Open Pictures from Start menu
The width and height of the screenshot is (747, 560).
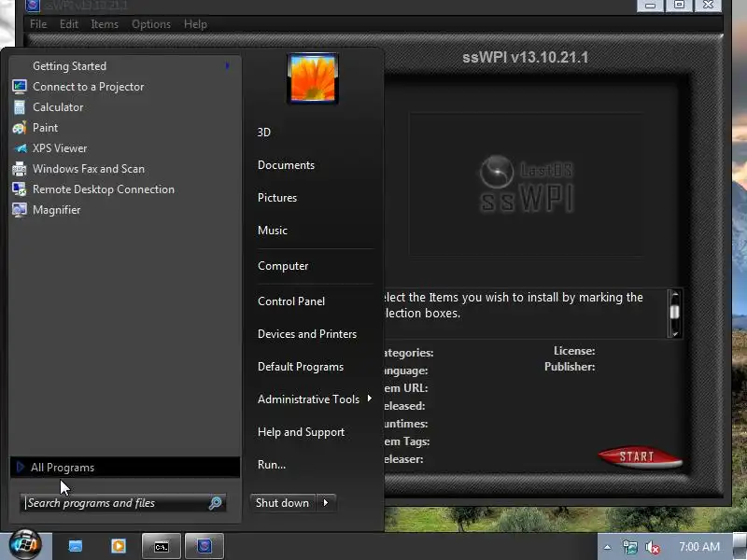pyautogui.click(x=276, y=198)
